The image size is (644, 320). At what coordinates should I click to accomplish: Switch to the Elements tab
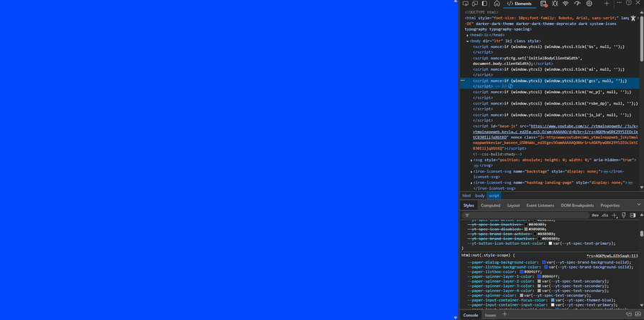point(519,4)
